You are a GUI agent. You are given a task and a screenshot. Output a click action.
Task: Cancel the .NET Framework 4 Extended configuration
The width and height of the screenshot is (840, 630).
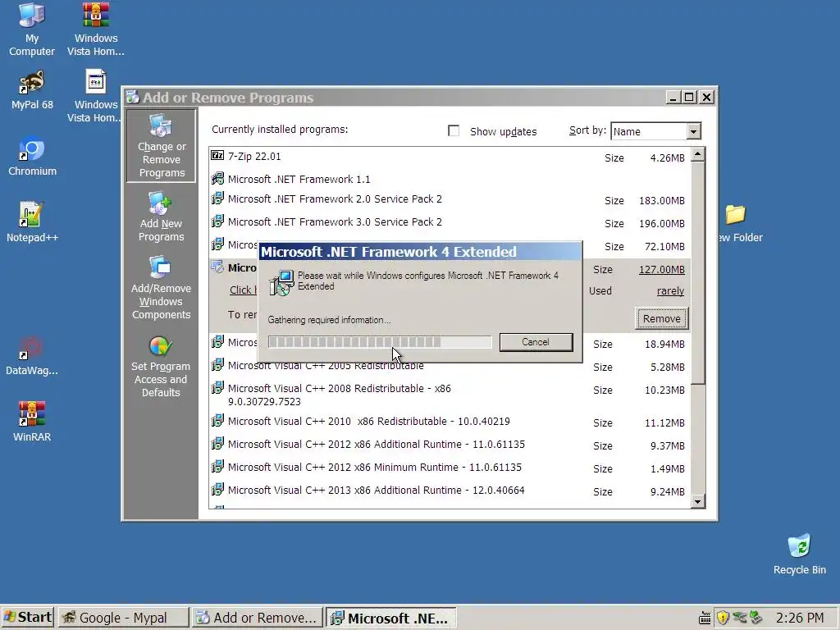(x=536, y=342)
